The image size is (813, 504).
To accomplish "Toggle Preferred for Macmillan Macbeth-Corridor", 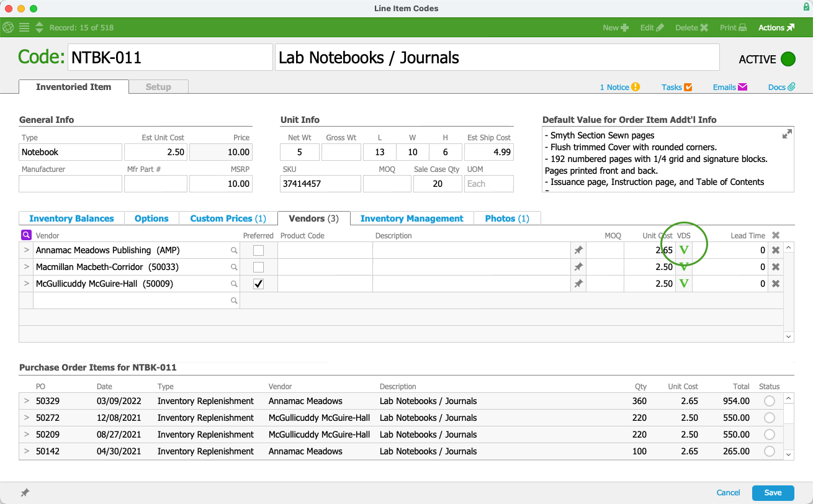I will (258, 267).
